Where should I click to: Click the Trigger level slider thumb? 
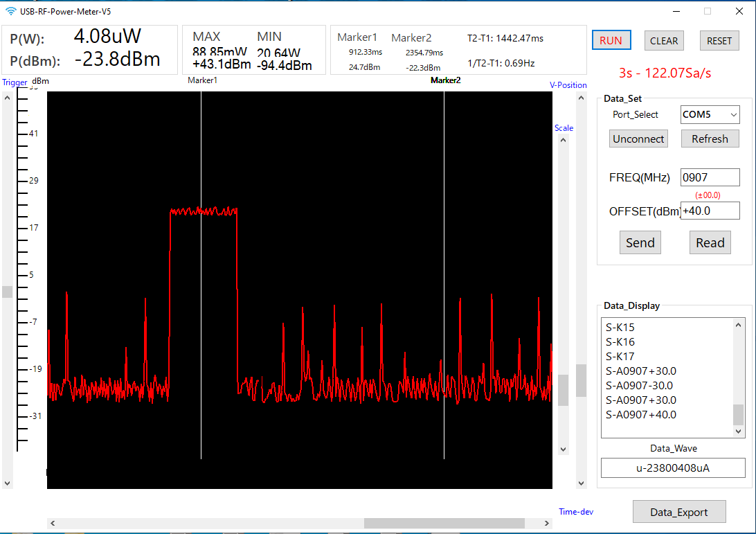click(7, 292)
